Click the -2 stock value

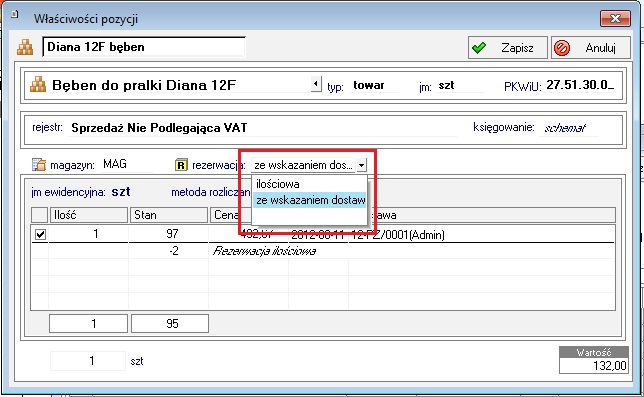tap(174, 251)
